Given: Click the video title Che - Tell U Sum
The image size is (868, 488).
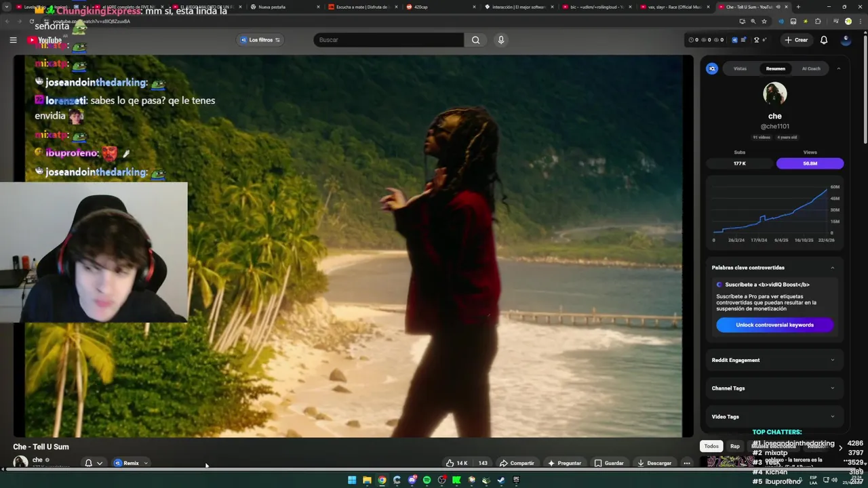Looking at the screenshot, I should click(x=41, y=447).
